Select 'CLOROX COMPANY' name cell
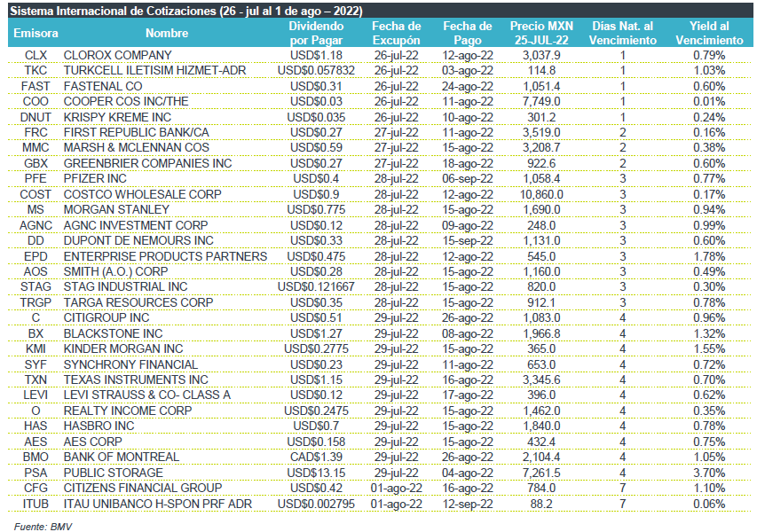This screenshot has height=532, width=757. [x=117, y=56]
